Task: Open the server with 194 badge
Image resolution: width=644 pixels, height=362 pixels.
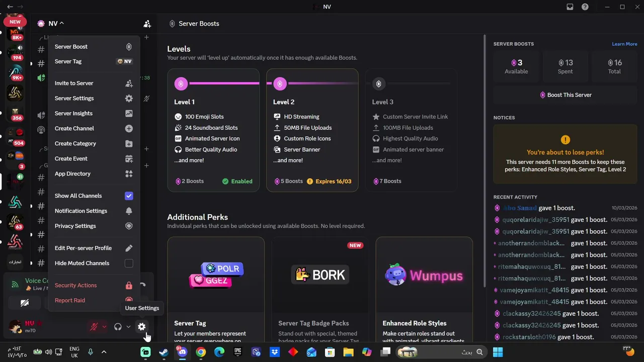Action: (x=16, y=52)
